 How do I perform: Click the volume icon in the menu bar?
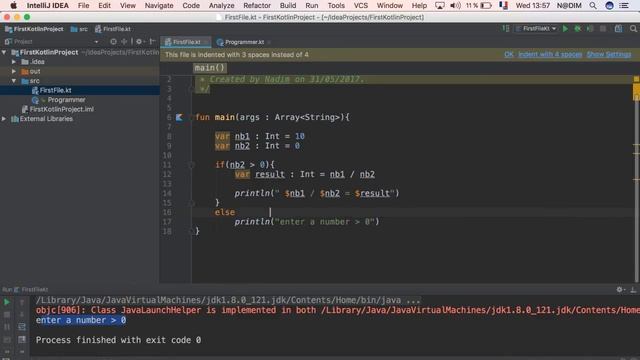(455, 6)
